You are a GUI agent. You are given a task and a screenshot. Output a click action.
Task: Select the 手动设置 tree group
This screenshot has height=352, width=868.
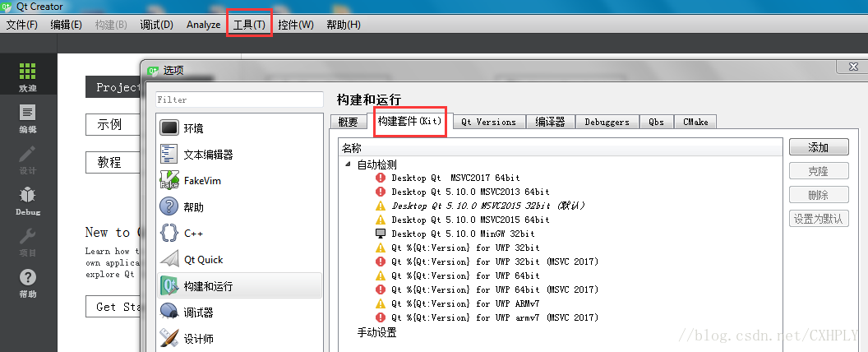pos(377,332)
